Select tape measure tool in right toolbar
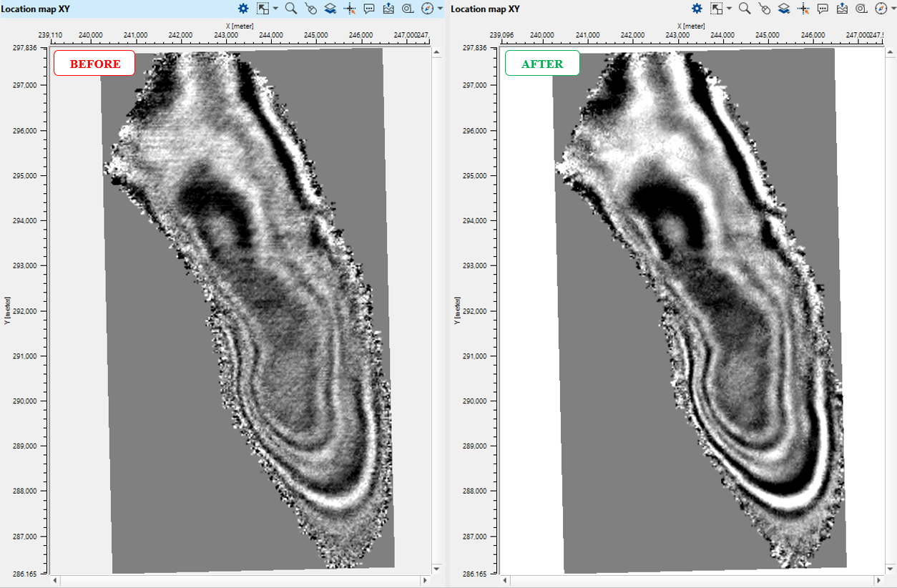897x588 pixels. tap(861, 9)
